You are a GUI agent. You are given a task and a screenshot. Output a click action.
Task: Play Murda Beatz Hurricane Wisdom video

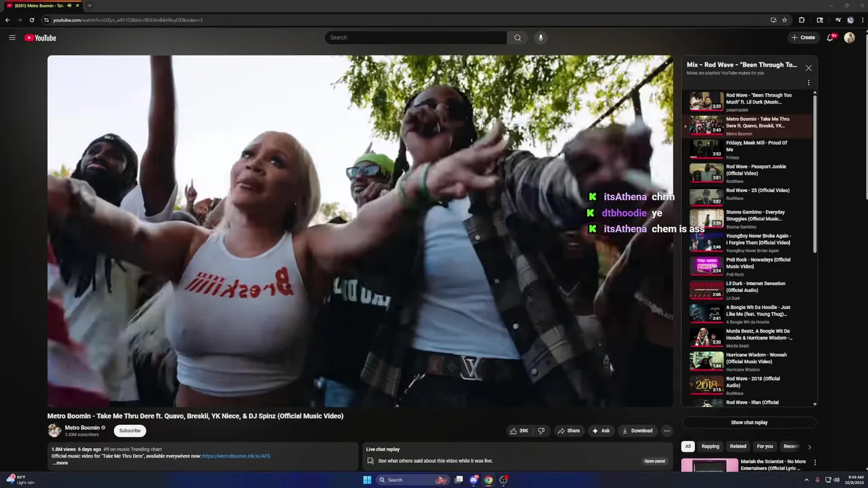748,337
